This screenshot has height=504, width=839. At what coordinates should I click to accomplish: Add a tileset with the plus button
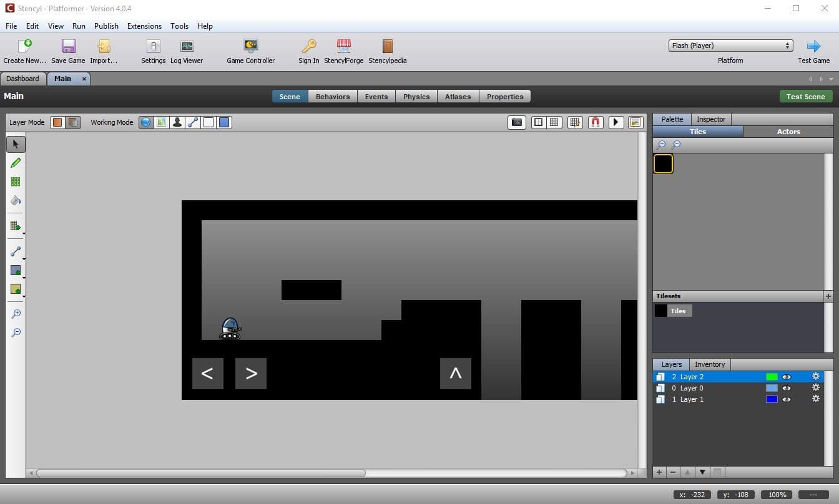(828, 296)
